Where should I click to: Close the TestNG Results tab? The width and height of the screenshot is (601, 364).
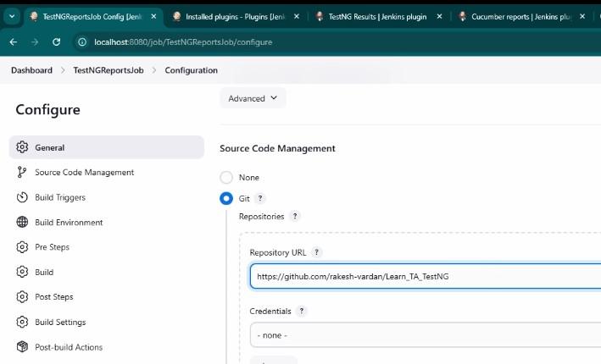point(439,16)
